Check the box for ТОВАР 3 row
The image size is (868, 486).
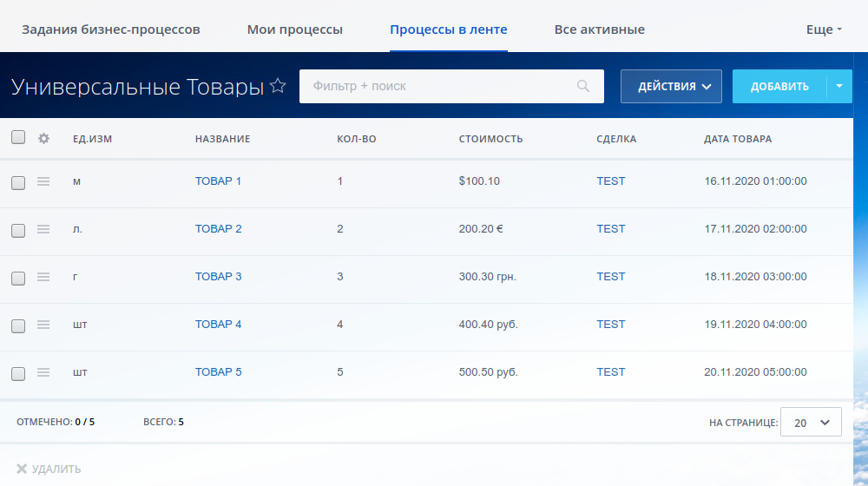pyautogui.click(x=18, y=278)
